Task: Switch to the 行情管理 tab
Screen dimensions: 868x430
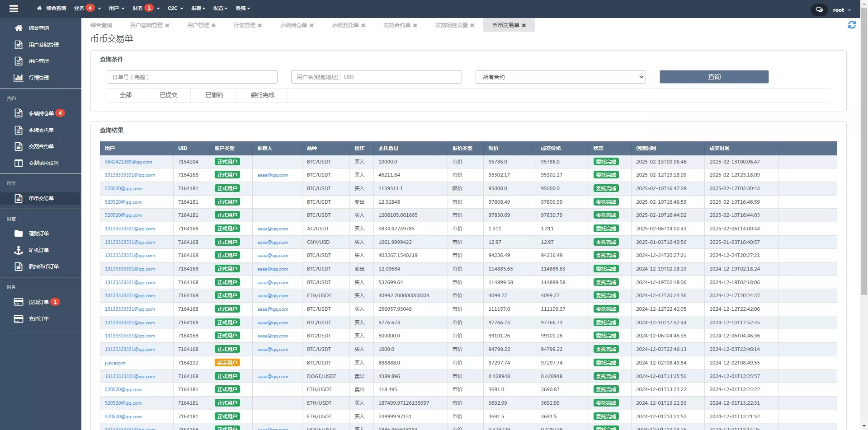Action: coord(244,25)
